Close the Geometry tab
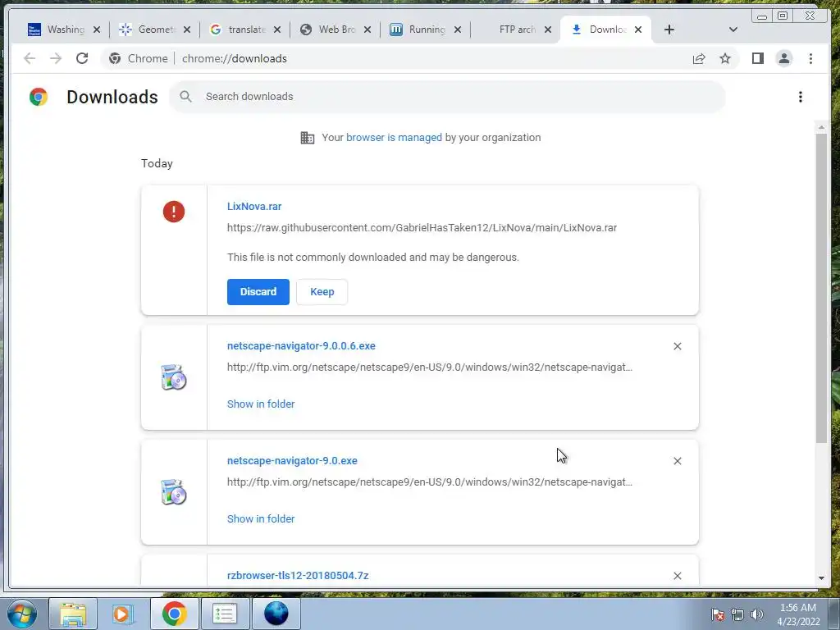Viewport: 840px width, 630px height. click(187, 30)
